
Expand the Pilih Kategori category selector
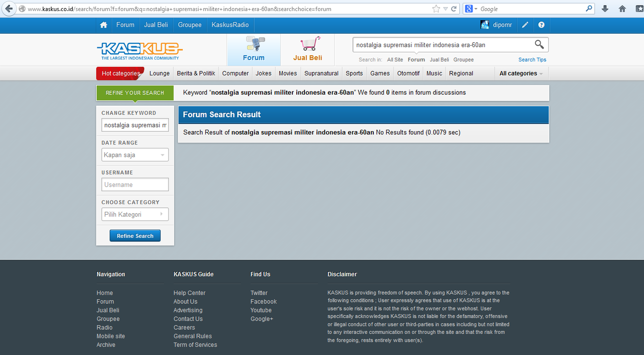tap(135, 214)
